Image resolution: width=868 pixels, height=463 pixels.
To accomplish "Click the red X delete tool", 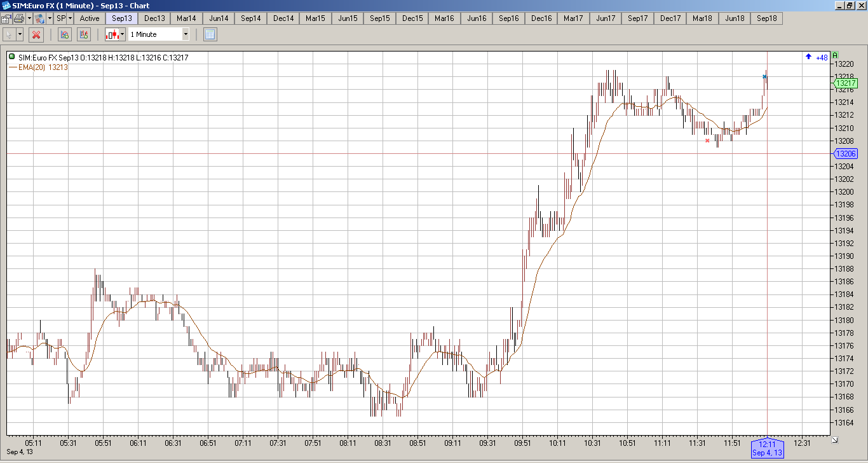I will pyautogui.click(x=36, y=34).
